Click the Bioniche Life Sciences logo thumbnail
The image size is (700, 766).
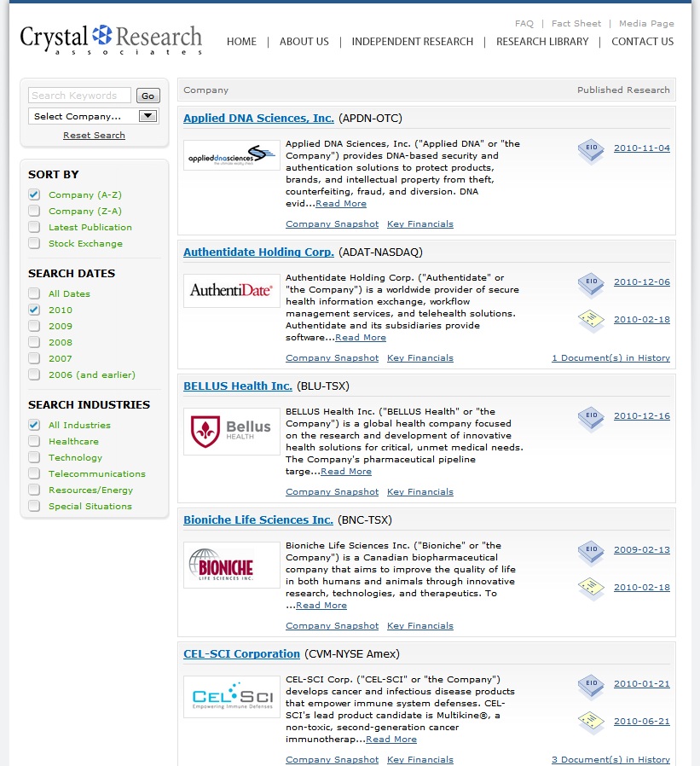coord(231,565)
